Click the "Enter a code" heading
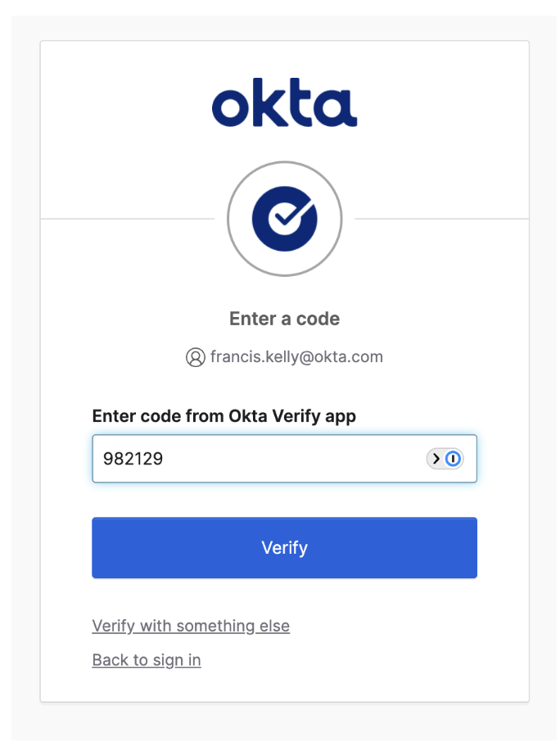Image resolution: width=560 pixels, height=752 pixels. [284, 319]
